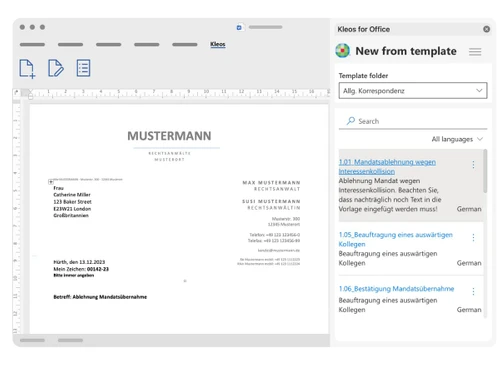Click the table move handle above address

(51, 182)
